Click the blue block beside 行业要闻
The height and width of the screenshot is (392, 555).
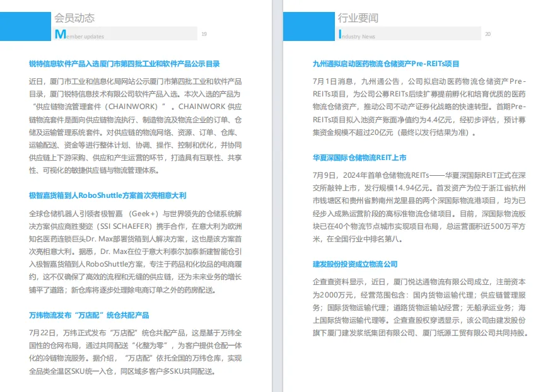(x=308, y=26)
